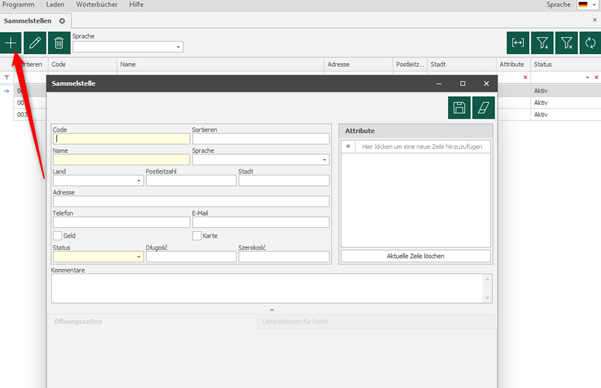Close the Sammelstellen tab with its circle icon
Image resolution: width=601 pixels, height=388 pixels.
click(x=62, y=21)
